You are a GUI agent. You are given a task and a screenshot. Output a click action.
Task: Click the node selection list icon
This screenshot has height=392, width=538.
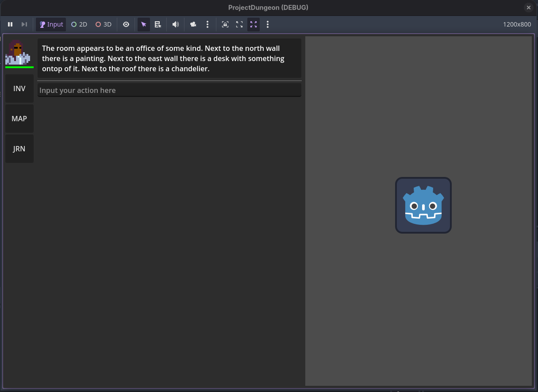(158, 24)
